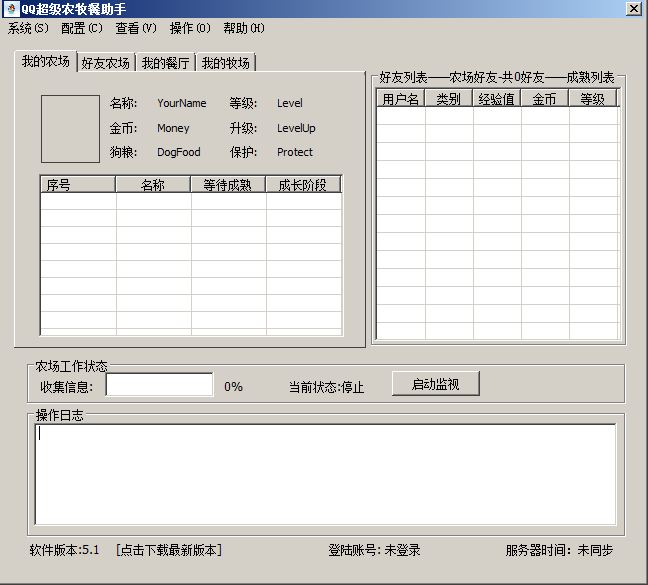The height and width of the screenshot is (585, 648).
Task: Click the YourName value text
Action: click(x=181, y=103)
